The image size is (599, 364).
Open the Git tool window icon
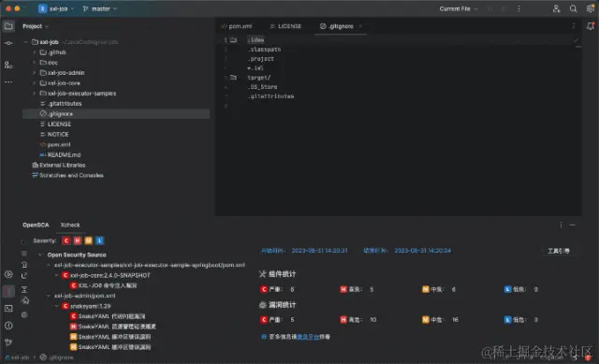[8, 342]
